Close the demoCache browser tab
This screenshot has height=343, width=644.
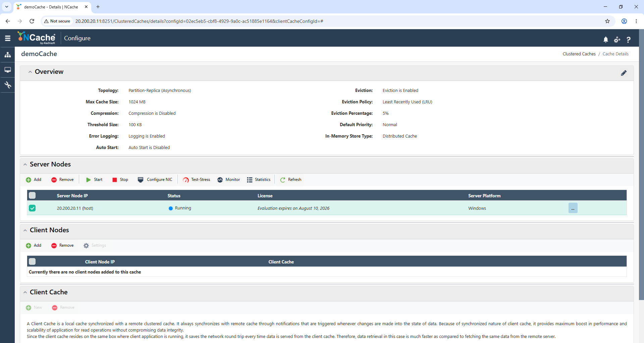[86, 7]
